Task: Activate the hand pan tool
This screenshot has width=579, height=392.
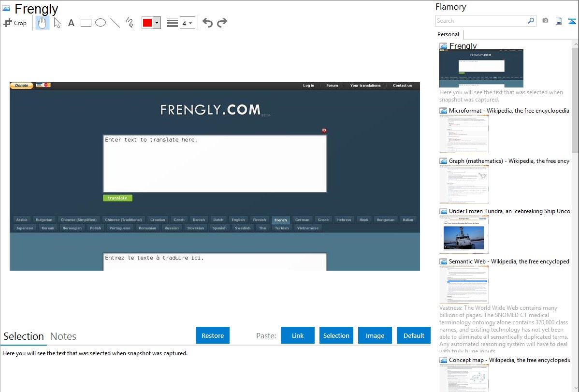Action: coord(43,23)
